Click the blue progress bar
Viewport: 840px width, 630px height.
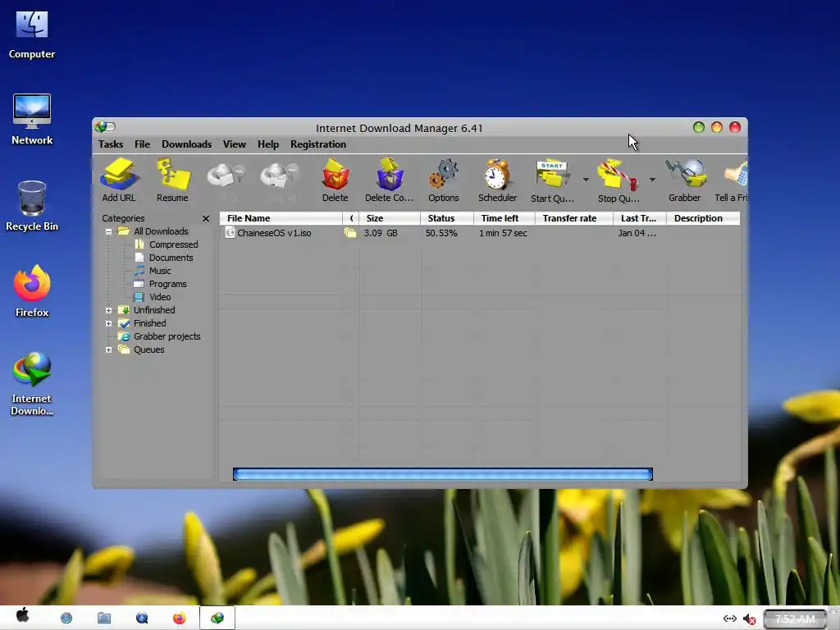442,474
